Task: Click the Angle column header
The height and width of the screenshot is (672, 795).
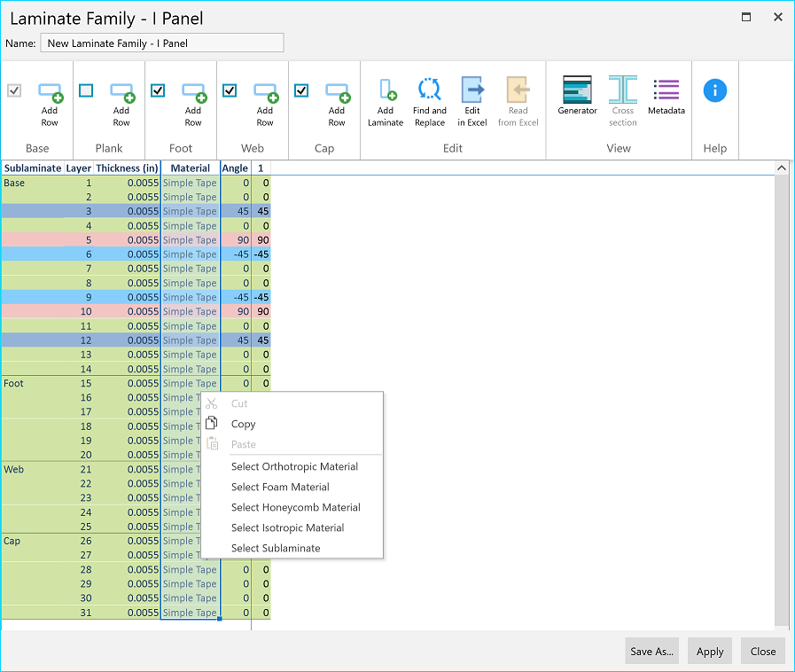Action: (235, 168)
